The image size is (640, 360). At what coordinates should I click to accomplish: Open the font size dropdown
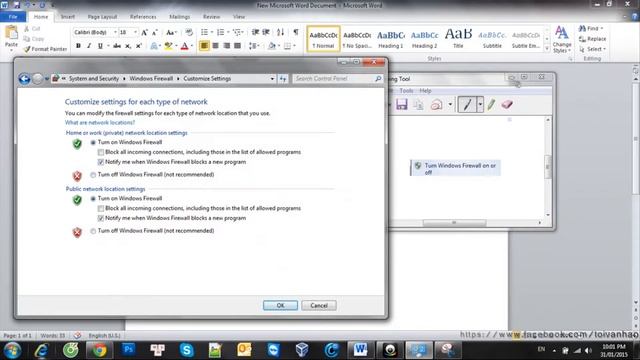(x=135, y=32)
